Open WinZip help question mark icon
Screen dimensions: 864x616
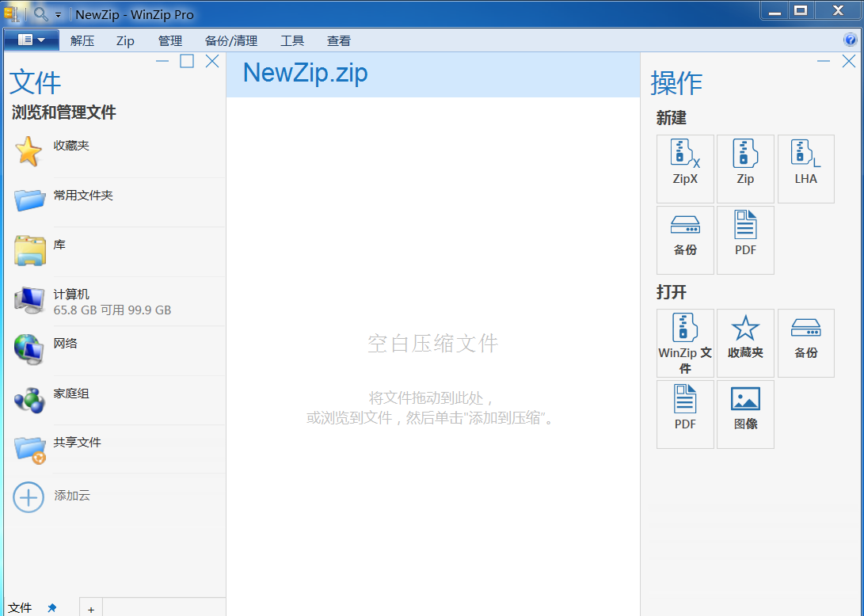(x=850, y=40)
